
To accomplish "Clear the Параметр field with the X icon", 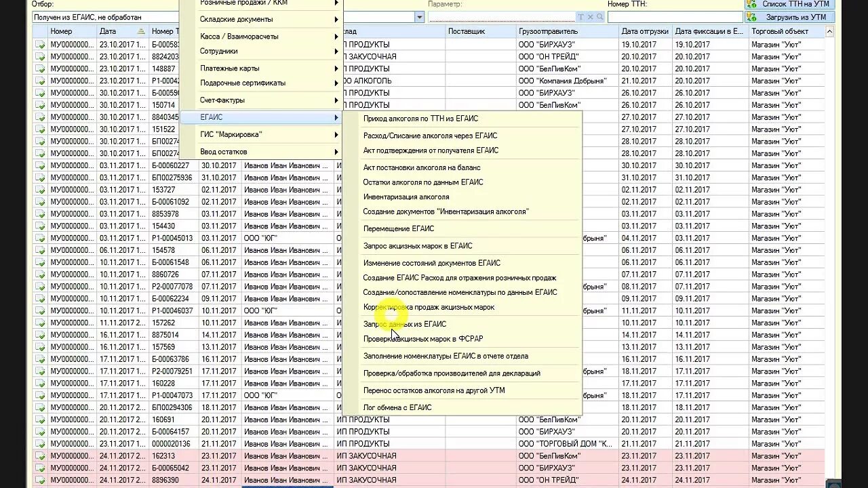I will (590, 17).
